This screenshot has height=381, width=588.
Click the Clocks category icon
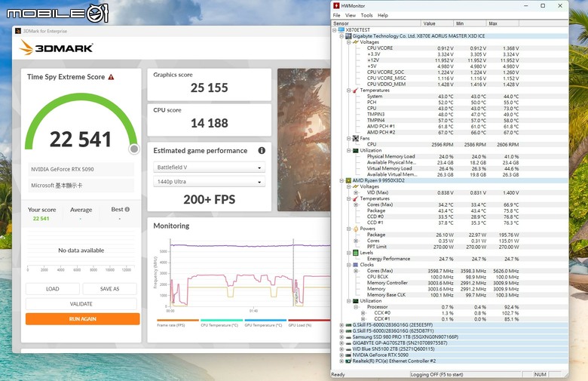pos(356,265)
